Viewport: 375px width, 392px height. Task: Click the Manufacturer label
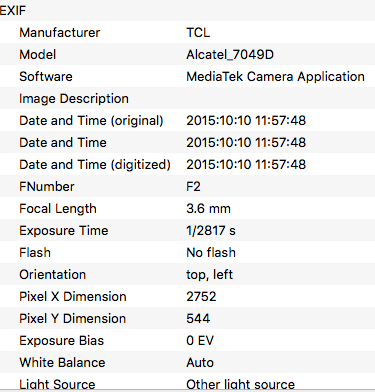[x=60, y=33]
